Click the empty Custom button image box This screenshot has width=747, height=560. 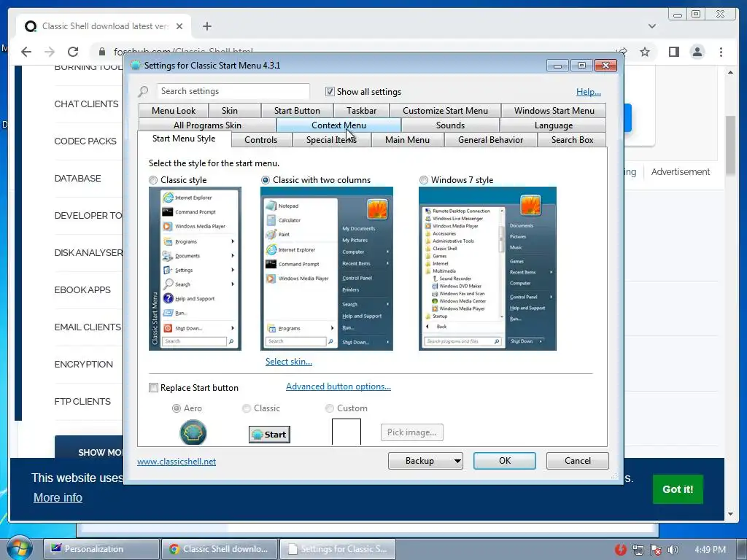347,432
